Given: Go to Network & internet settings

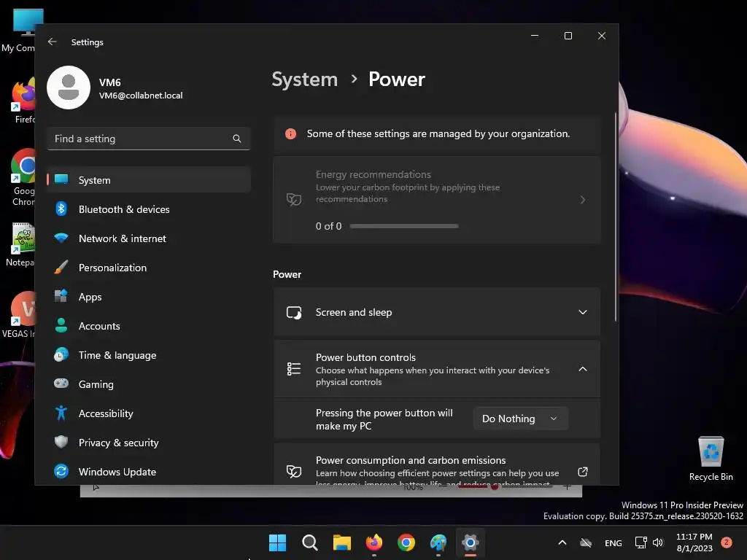Looking at the screenshot, I should coord(149,238).
